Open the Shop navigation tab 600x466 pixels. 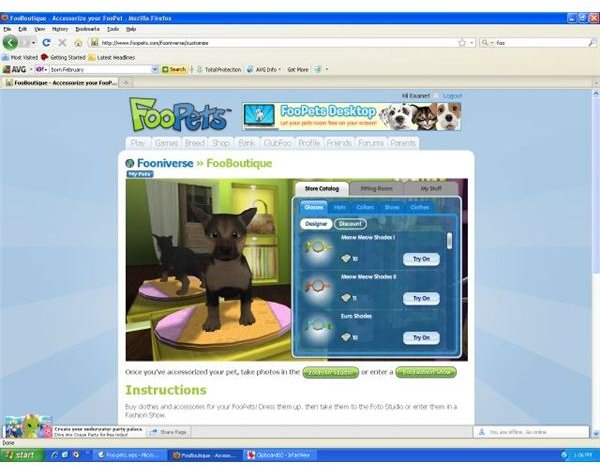221,143
